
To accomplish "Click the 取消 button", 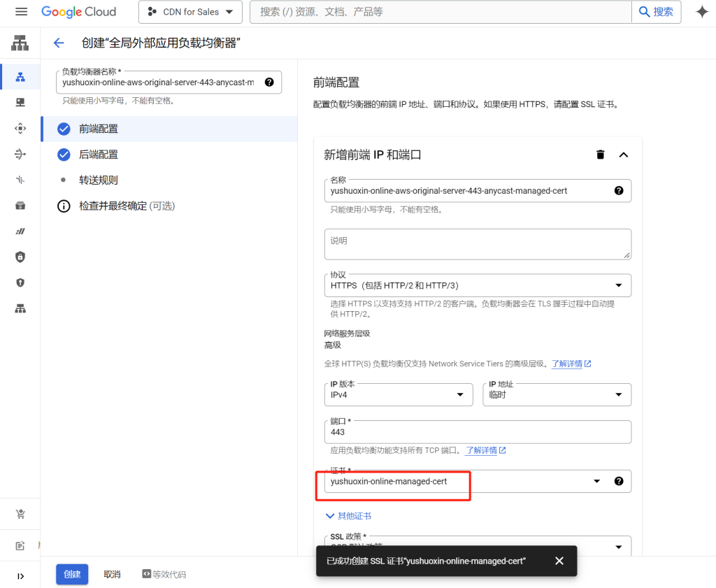I will point(112,574).
